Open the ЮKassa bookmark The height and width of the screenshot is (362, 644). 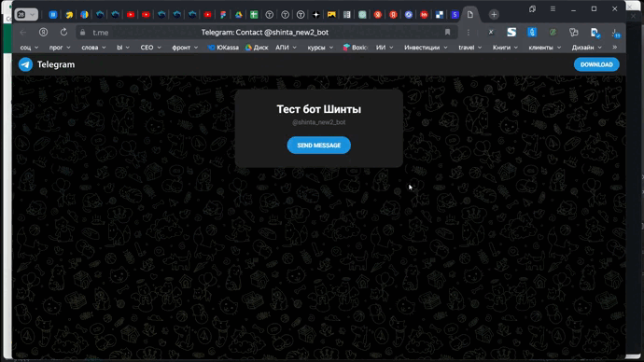pyautogui.click(x=223, y=48)
